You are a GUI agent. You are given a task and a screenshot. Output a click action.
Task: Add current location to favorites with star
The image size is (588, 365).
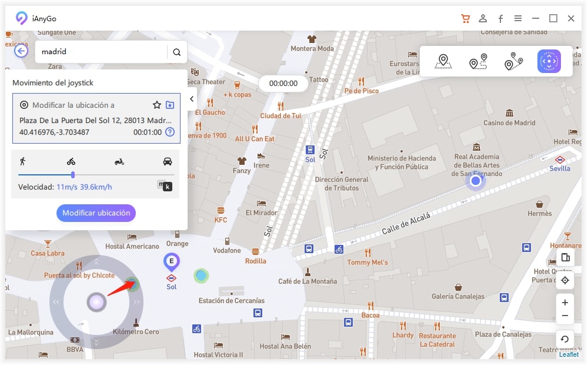157,105
